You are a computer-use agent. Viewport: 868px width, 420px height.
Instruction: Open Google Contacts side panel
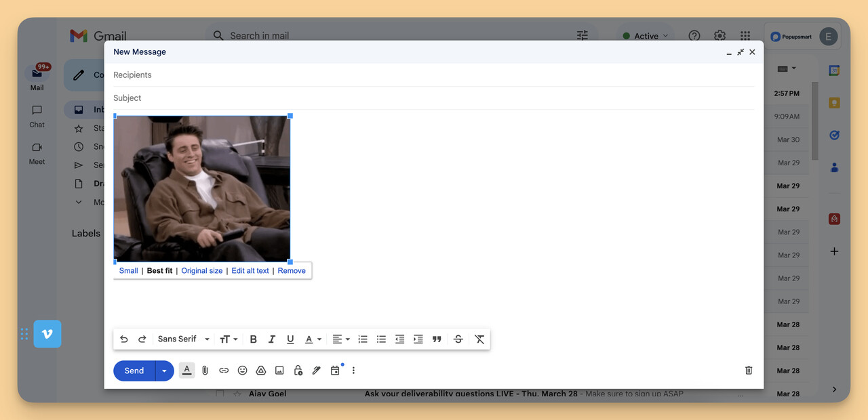[x=834, y=167]
